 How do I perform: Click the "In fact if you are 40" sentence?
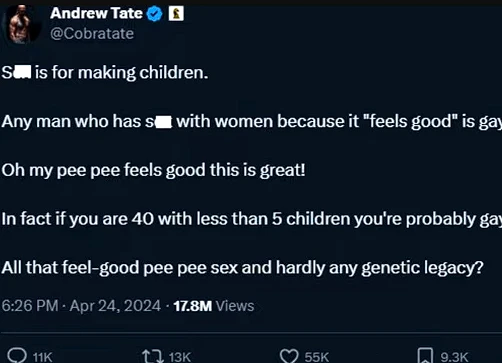252,219
